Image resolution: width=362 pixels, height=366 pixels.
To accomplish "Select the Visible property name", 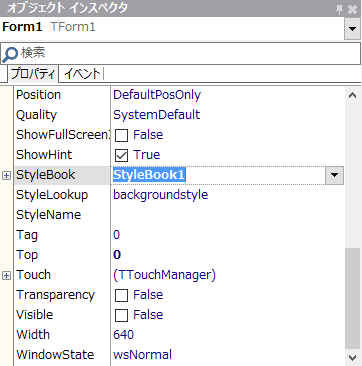I will (35, 315).
